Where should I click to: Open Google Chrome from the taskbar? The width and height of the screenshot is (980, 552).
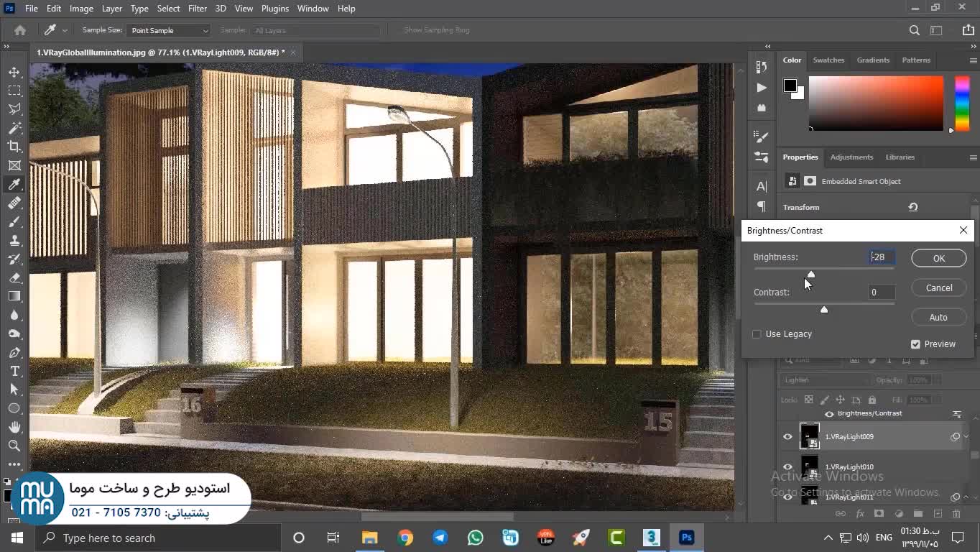click(405, 538)
